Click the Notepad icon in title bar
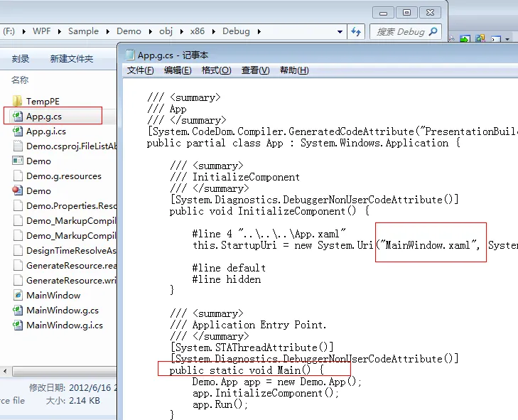Screen dimensions: 518x420 [x=130, y=55]
